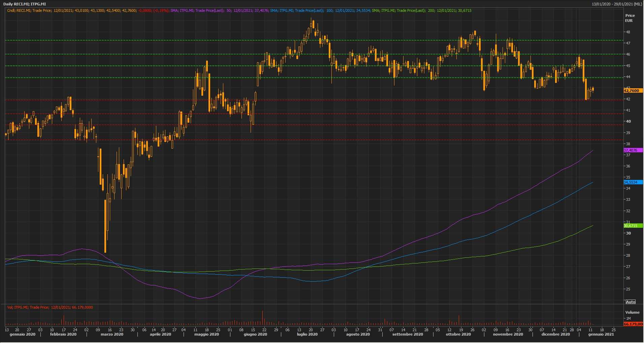The height and width of the screenshot is (343, 644).
Task: Select the magenta SMA 50 legend entry
Action: 219,10
